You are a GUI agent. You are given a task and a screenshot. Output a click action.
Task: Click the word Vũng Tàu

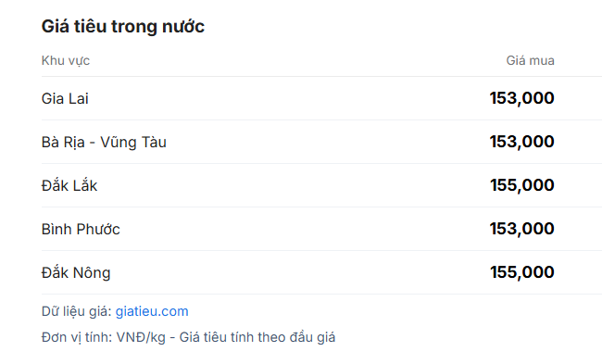pyautogui.click(x=133, y=142)
